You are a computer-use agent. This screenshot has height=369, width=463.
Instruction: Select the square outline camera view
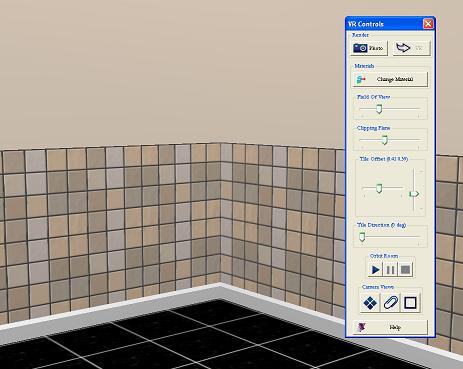click(410, 303)
